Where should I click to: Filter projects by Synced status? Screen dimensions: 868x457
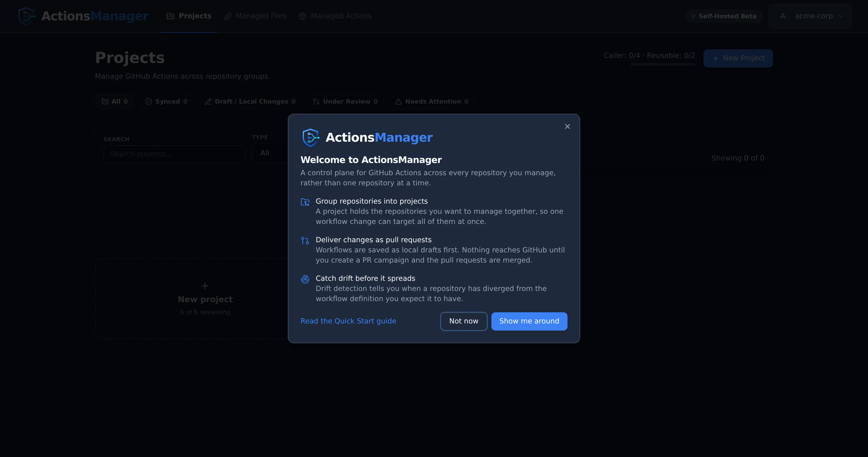point(166,102)
